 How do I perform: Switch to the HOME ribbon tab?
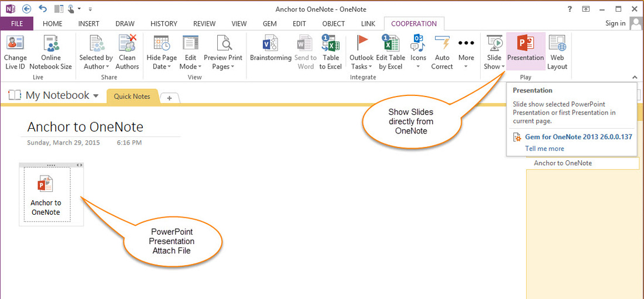pos(53,24)
